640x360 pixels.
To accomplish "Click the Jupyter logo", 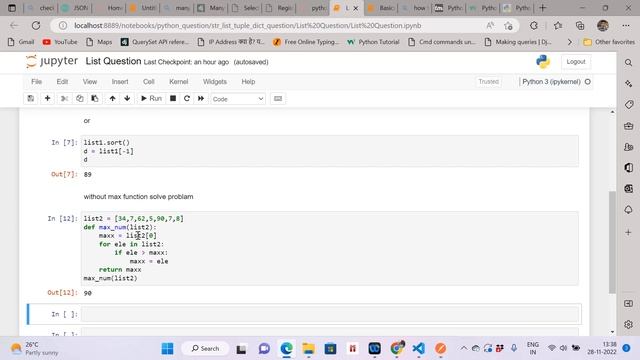I will [x=52, y=61].
